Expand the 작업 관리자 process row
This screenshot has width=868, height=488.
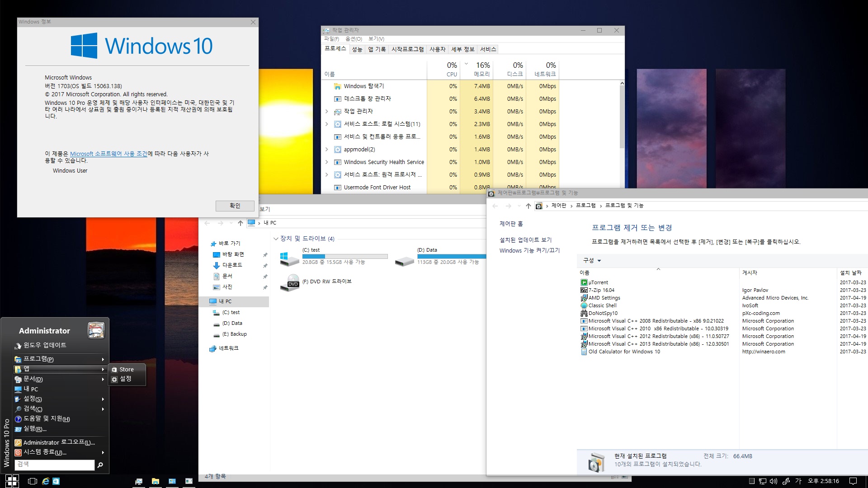click(x=327, y=111)
